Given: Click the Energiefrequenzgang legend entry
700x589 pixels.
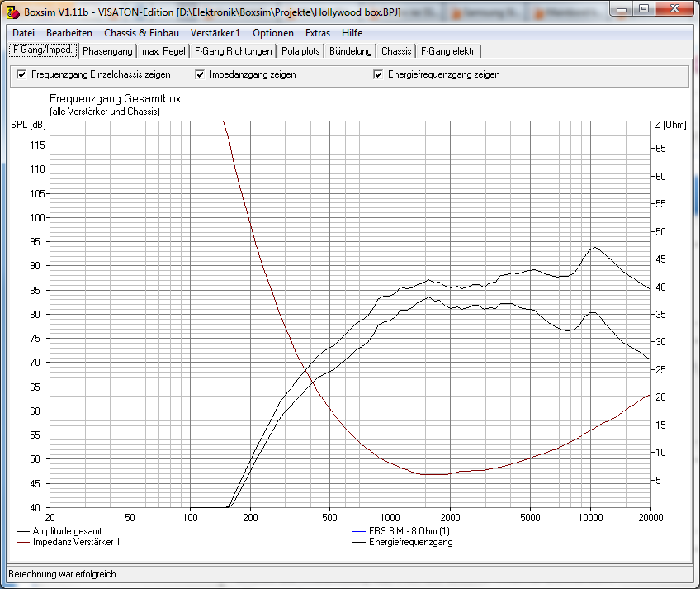Looking at the screenshot, I should tap(403, 542).
